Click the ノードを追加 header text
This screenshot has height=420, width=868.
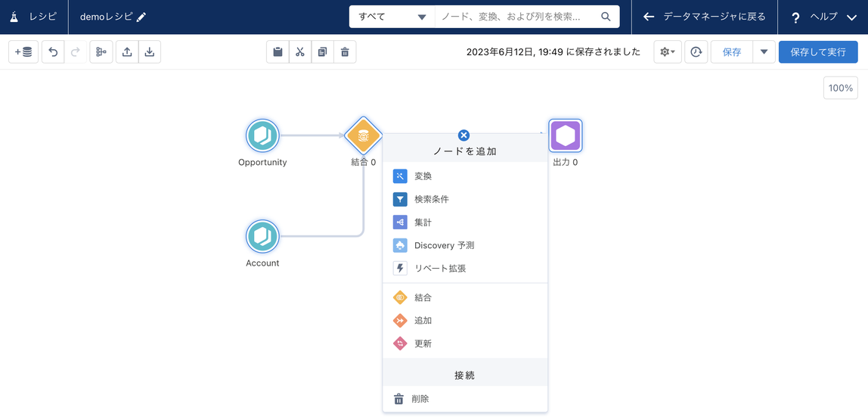(x=464, y=151)
